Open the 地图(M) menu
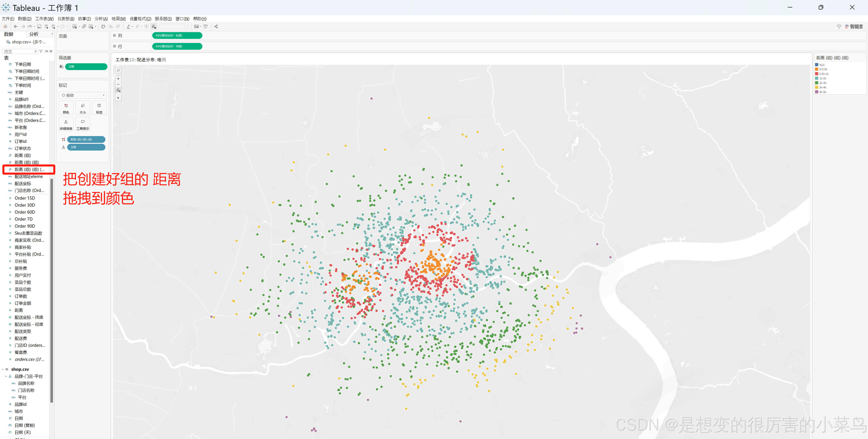Image resolution: width=868 pixels, height=439 pixels. click(x=118, y=19)
